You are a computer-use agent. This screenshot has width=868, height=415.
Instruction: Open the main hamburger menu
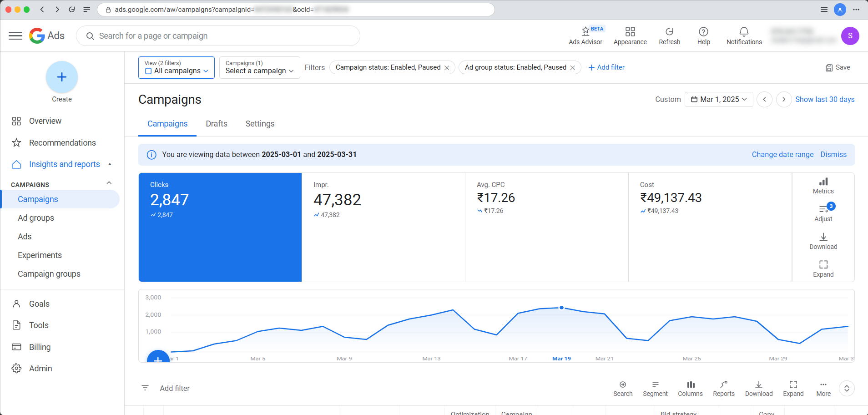click(x=15, y=35)
